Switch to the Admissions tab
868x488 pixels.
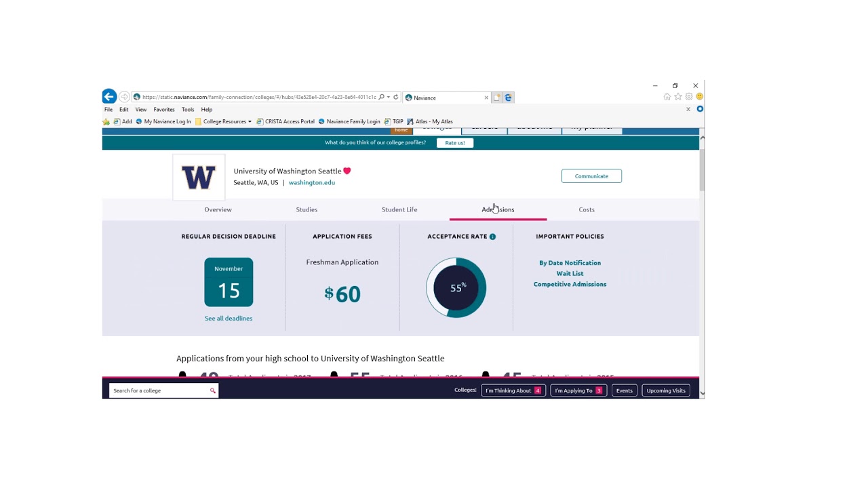click(x=498, y=209)
